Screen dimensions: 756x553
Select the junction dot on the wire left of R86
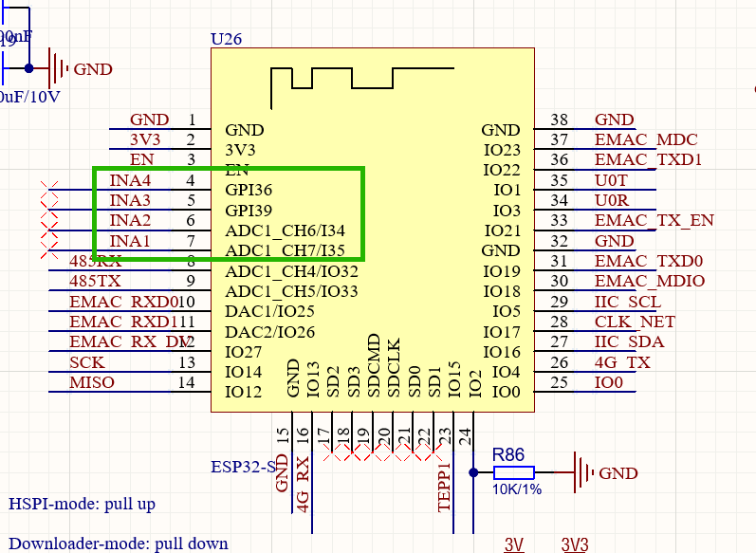click(473, 472)
